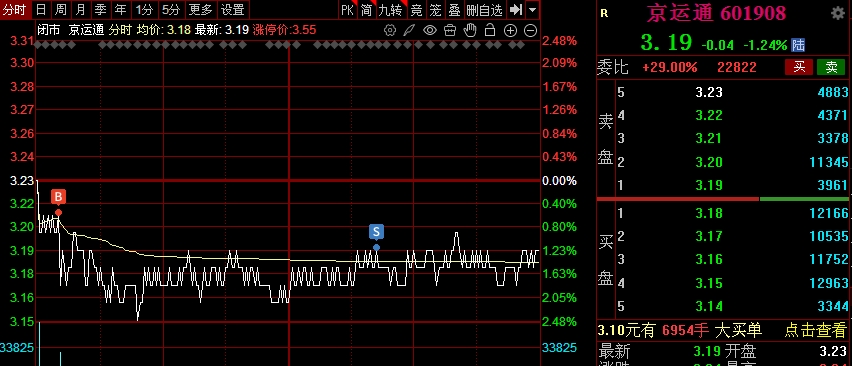
Task: Open the 更多 periods menu
Action: [201, 9]
